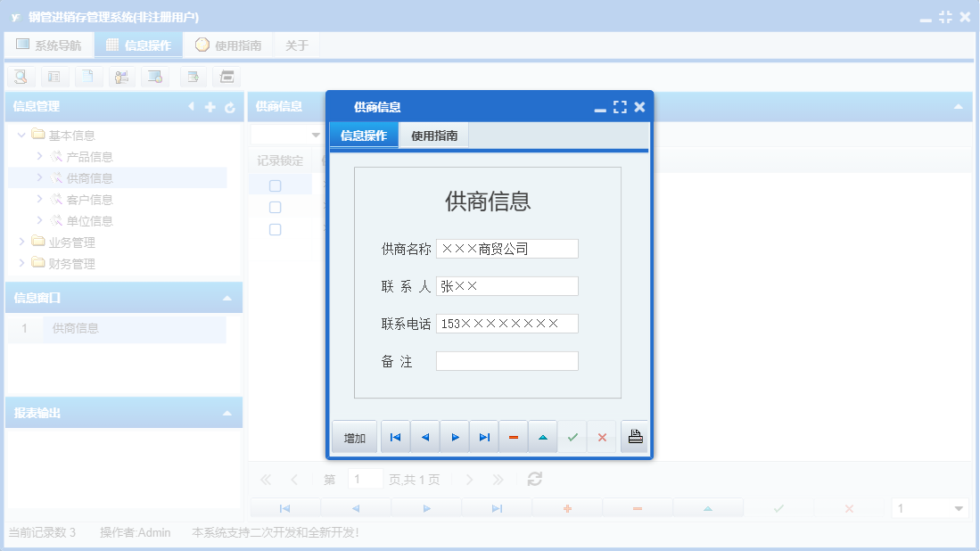Cancel changes with the red X icon

(x=603, y=436)
